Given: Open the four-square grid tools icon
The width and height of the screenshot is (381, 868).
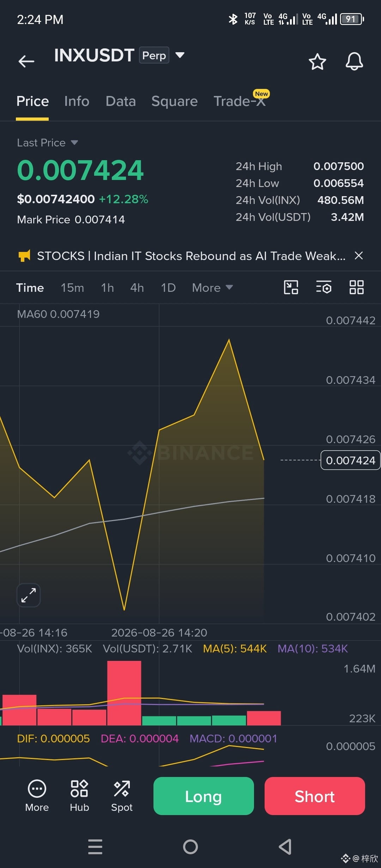Looking at the screenshot, I should click(356, 287).
